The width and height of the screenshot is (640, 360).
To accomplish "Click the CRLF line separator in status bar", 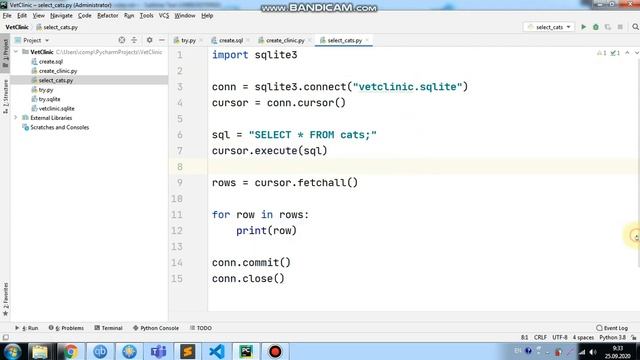I will point(540,338).
